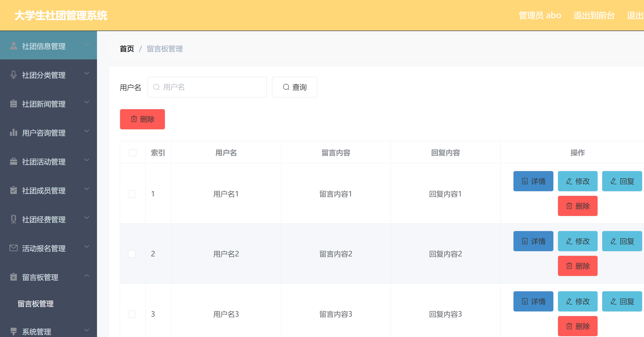The height and width of the screenshot is (337, 644).
Task: Click the news icon next to 社团新闻管理
Action: click(13, 103)
